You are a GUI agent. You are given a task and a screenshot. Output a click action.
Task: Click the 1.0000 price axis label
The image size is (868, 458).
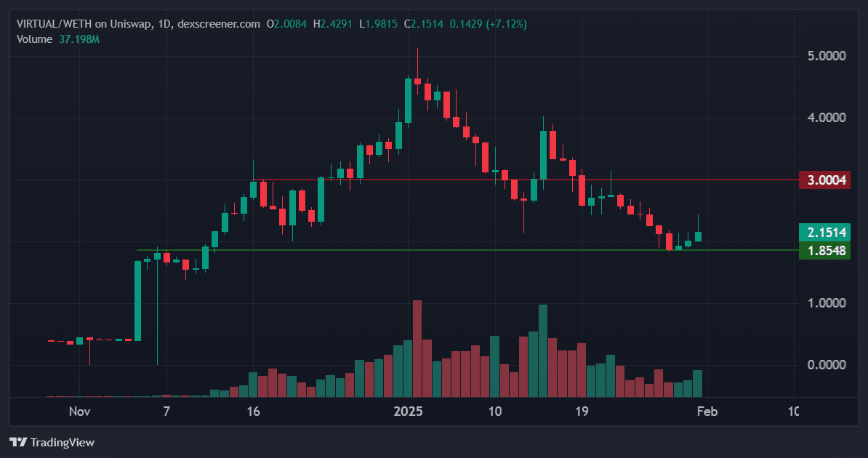tap(827, 303)
